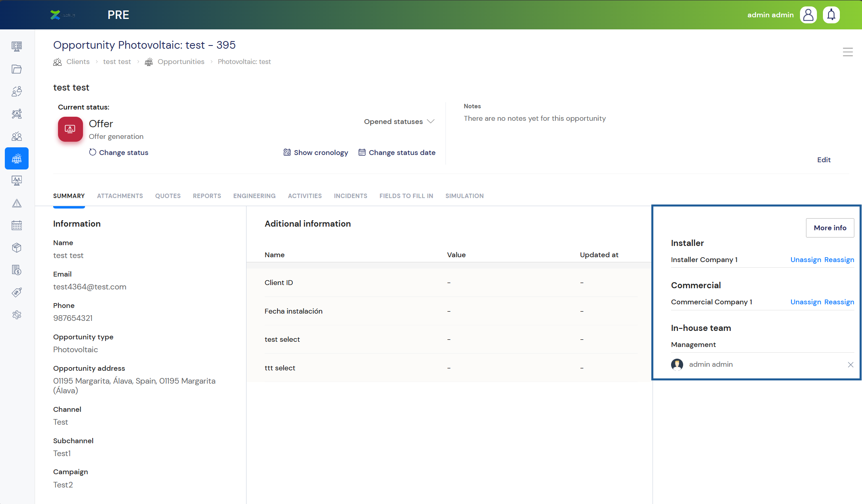The width and height of the screenshot is (862, 504).
Task: Open the user network sidebar icon
Action: click(x=17, y=114)
